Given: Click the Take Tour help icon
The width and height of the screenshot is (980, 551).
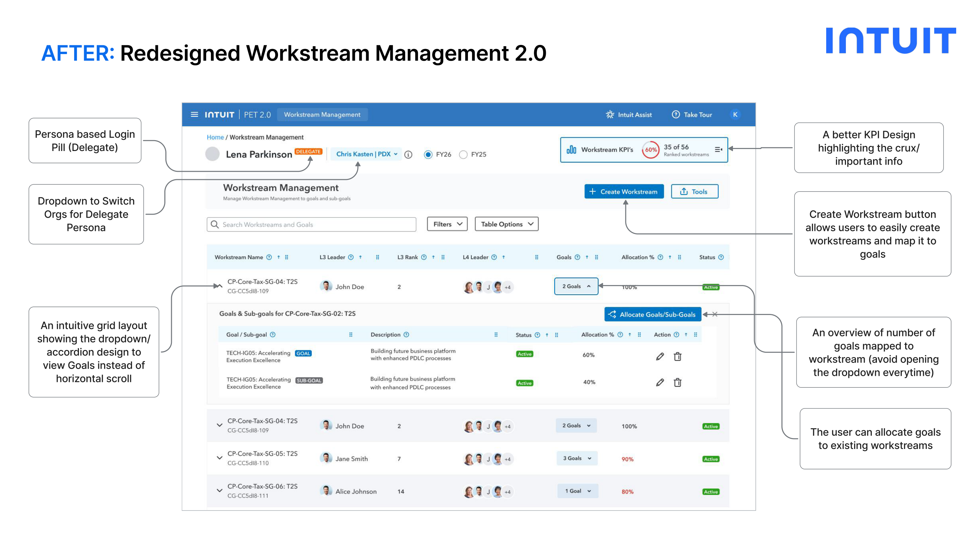Looking at the screenshot, I should click(676, 115).
